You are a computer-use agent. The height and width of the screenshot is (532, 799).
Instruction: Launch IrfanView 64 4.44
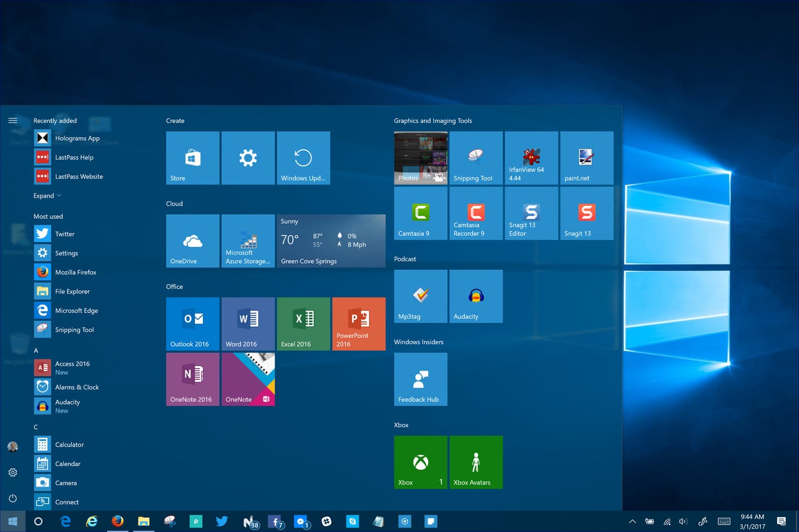[x=531, y=157]
